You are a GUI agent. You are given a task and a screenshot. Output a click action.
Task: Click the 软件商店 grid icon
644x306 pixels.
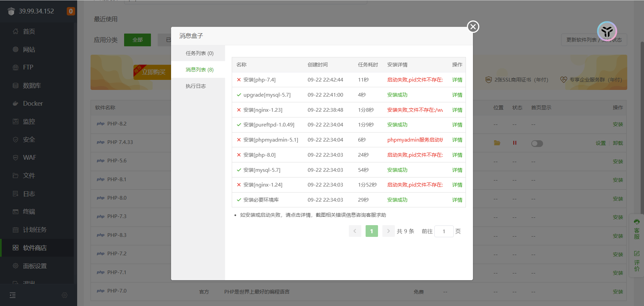pos(15,248)
